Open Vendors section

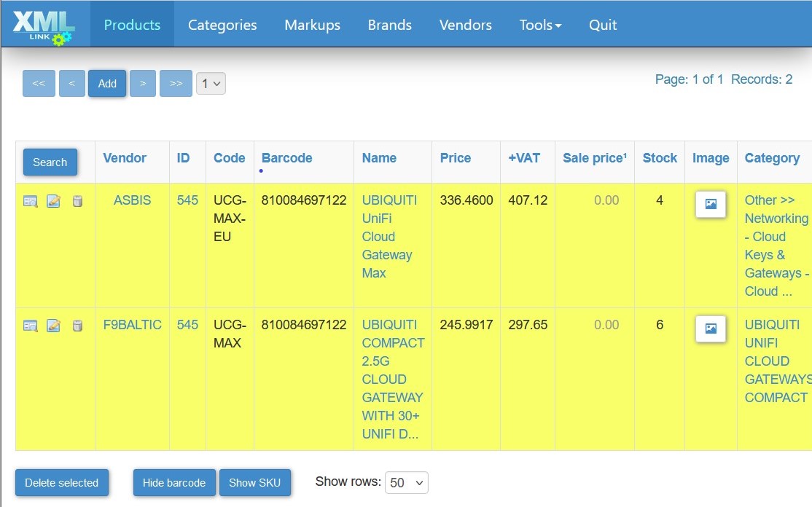tap(465, 25)
